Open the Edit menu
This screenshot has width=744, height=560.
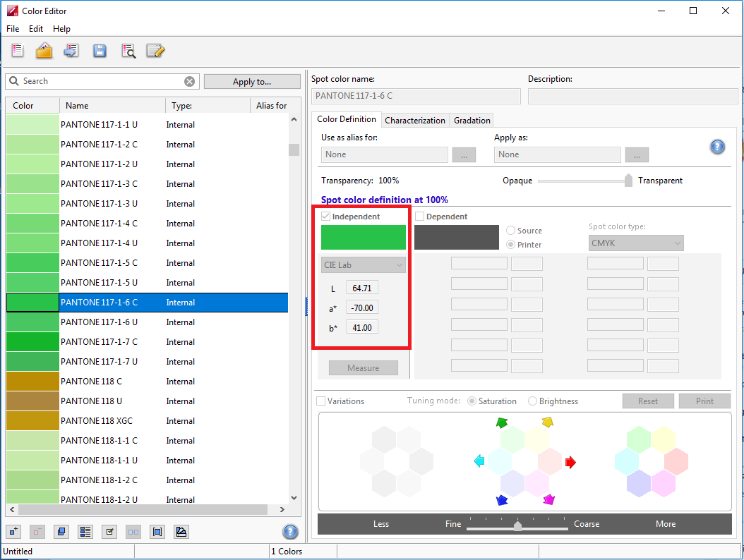(36, 29)
